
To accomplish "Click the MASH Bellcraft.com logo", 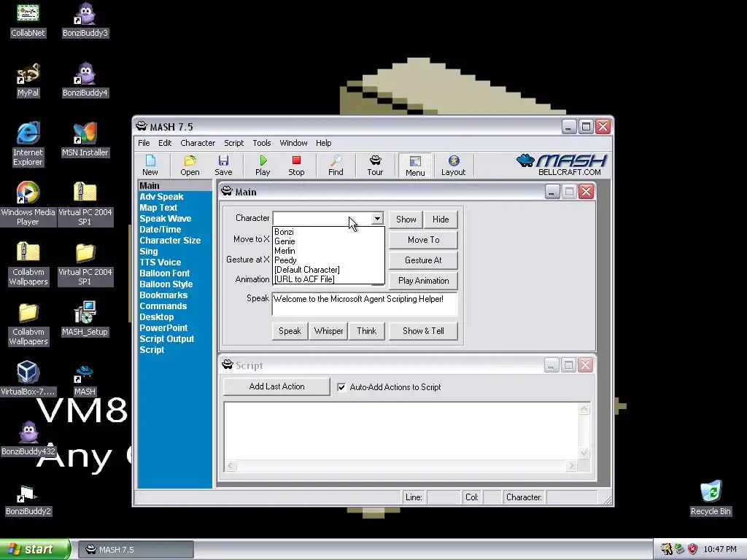I will point(562,165).
